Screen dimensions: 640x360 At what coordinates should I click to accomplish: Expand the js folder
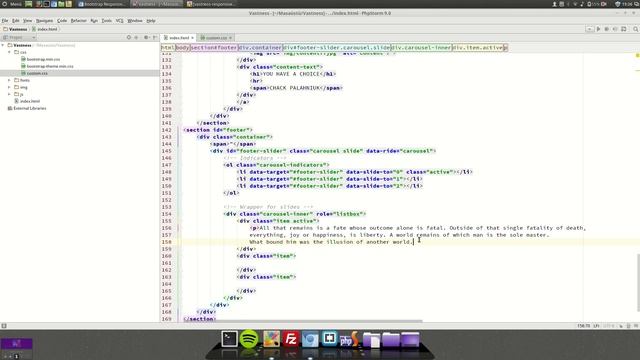coord(9,94)
